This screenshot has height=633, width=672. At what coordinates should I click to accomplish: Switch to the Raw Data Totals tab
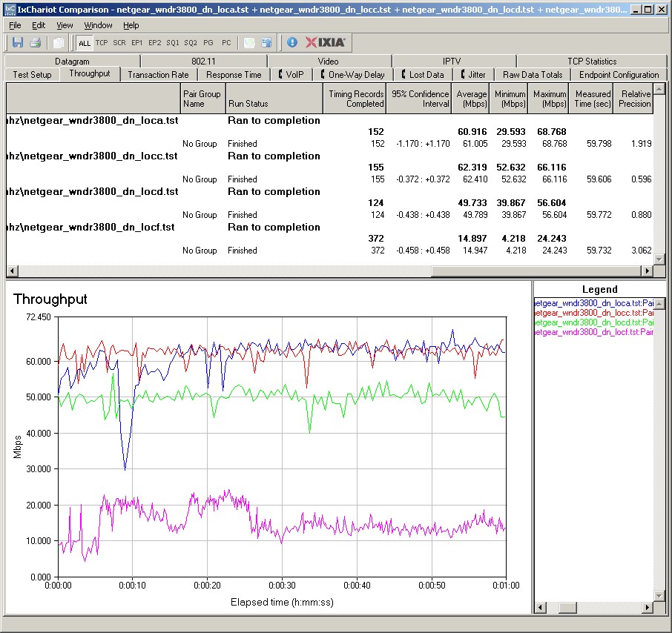(533, 75)
